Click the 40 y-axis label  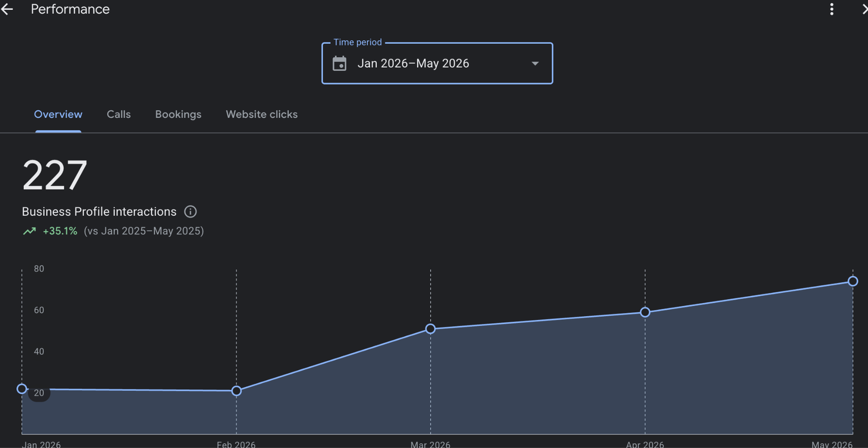tap(39, 351)
